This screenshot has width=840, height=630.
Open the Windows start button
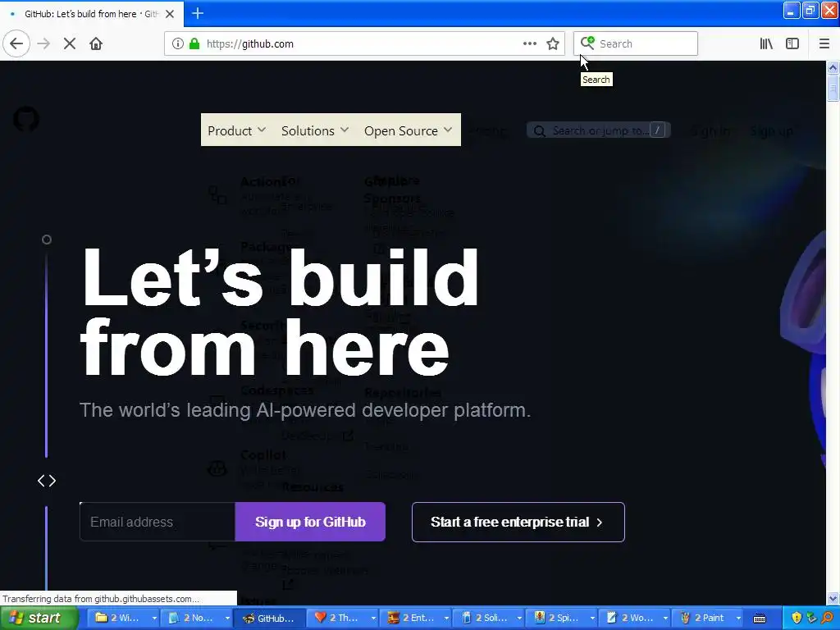click(x=39, y=619)
